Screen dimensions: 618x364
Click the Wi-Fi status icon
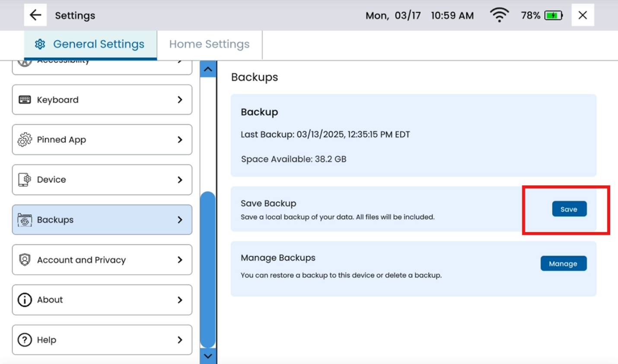pyautogui.click(x=499, y=16)
